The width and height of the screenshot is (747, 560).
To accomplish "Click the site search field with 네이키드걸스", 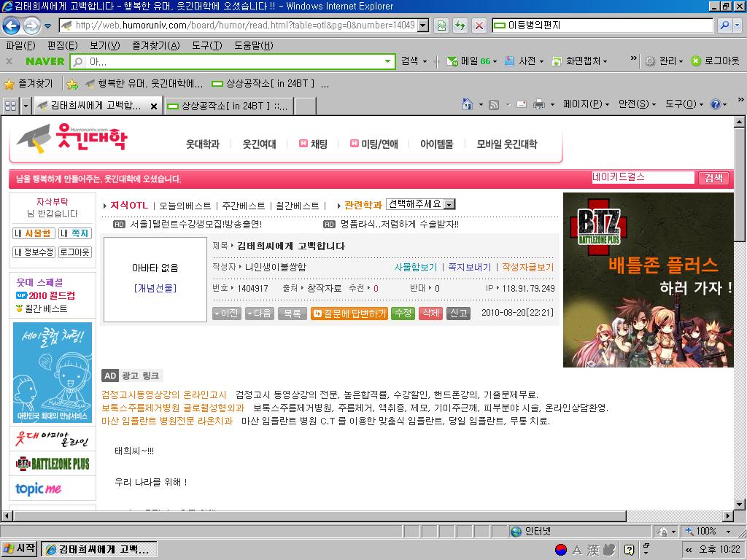I will [x=643, y=178].
